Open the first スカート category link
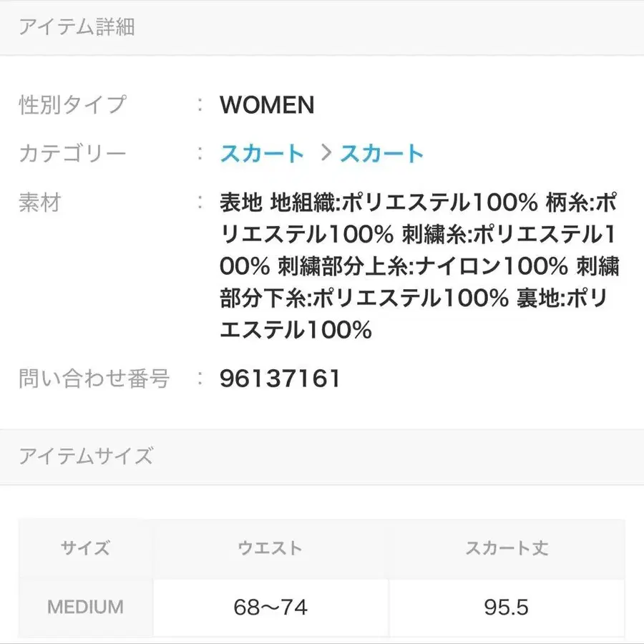The image size is (644, 644). (x=262, y=152)
